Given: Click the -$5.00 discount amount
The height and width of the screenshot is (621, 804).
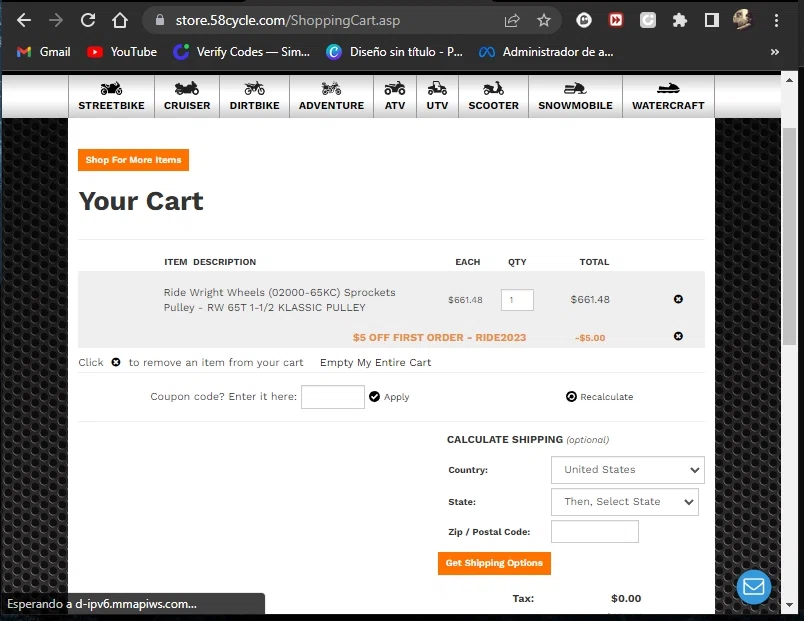Looking at the screenshot, I should point(590,338).
